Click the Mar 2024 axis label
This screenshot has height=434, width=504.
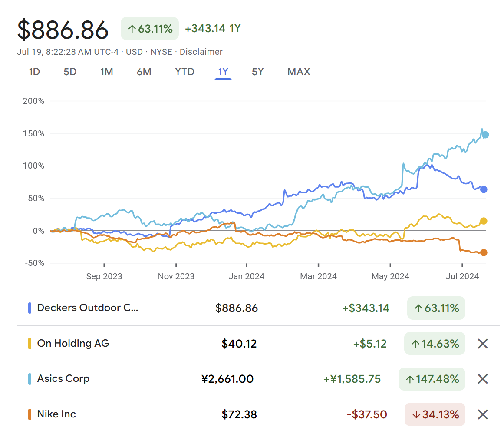(x=318, y=276)
